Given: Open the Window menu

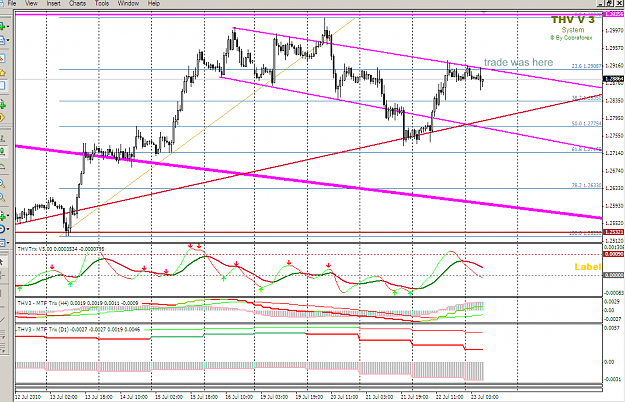Looking at the screenshot, I should click(128, 3).
